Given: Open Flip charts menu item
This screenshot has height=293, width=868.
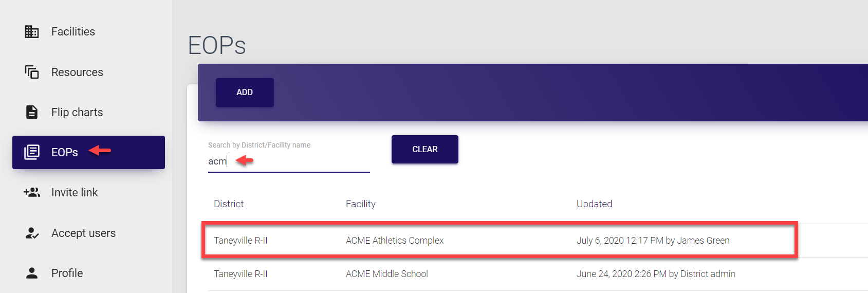Looking at the screenshot, I should [x=77, y=112].
